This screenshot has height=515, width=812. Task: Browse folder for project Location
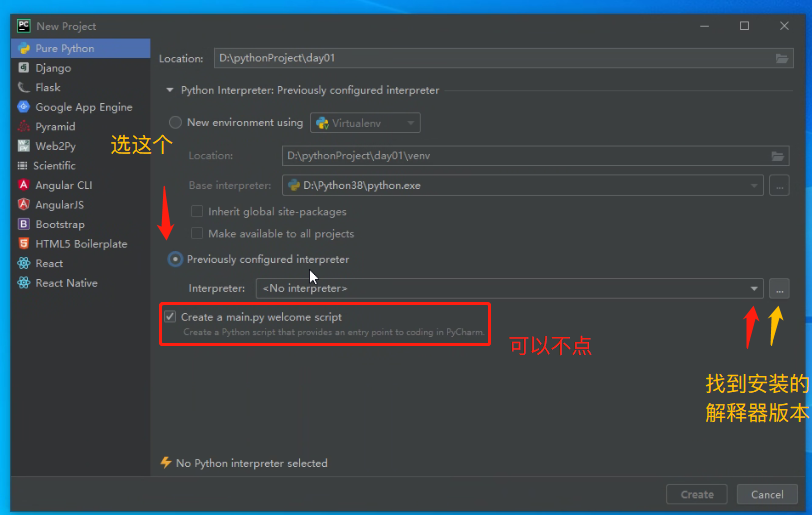(x=781, y=59)
